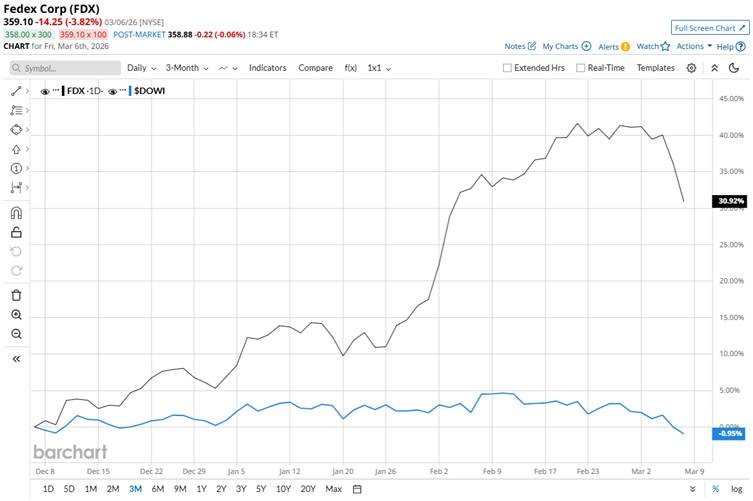Switch to dark mode moon icon

[737, 68]
